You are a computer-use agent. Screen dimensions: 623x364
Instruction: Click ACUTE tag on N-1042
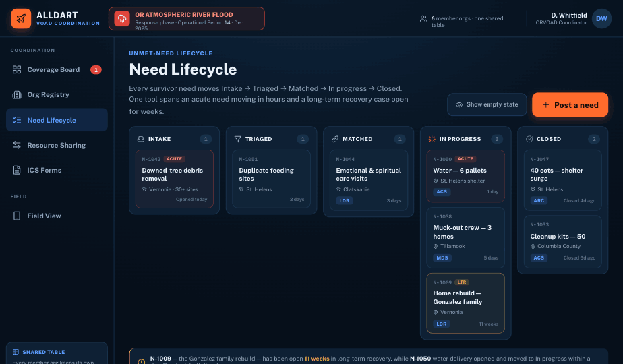174,159
